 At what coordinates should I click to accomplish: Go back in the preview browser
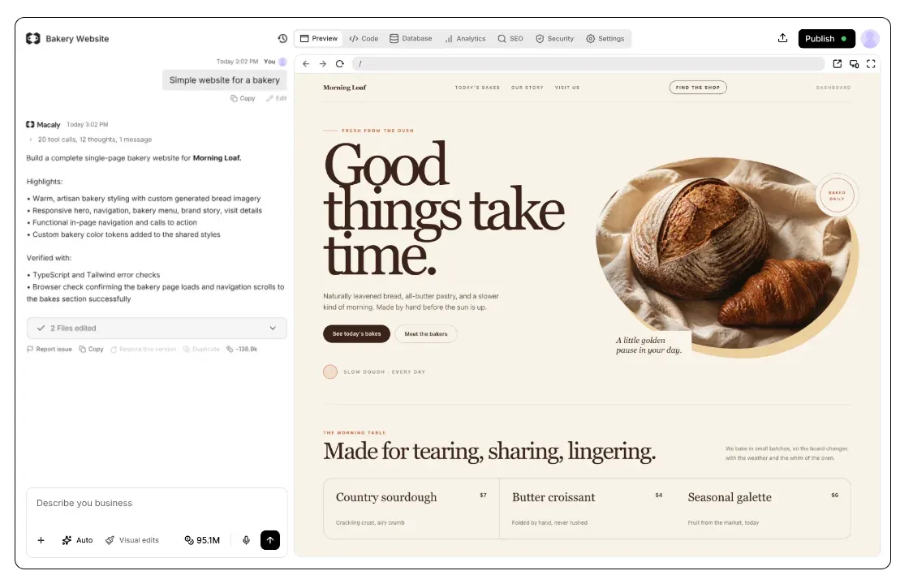point(306,64)
